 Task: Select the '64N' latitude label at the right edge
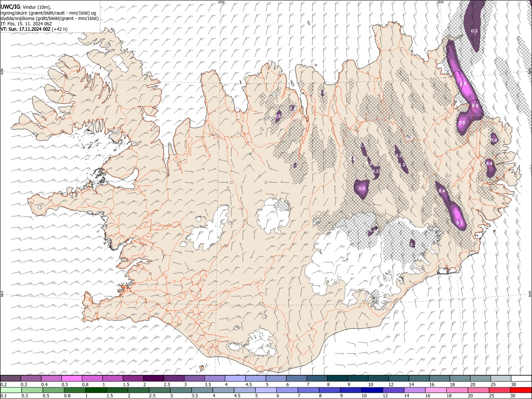pyautogui.click(x=530, y=293)
